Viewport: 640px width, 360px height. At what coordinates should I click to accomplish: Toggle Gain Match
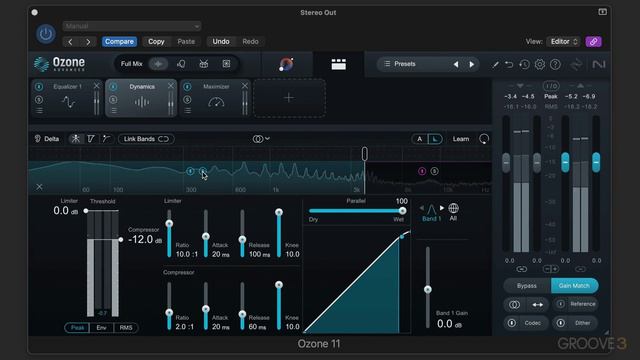(x=574, y=286)
